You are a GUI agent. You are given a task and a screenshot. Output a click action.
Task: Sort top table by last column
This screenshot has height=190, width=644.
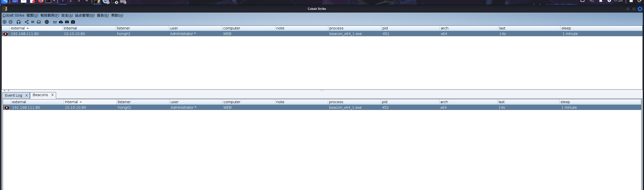(x=529, y=28)
